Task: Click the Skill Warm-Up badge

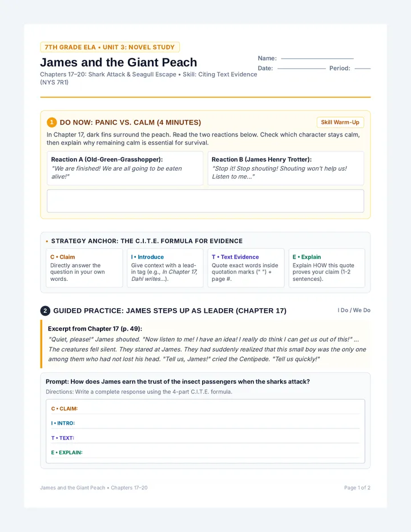Action: [x=340, y=122]
